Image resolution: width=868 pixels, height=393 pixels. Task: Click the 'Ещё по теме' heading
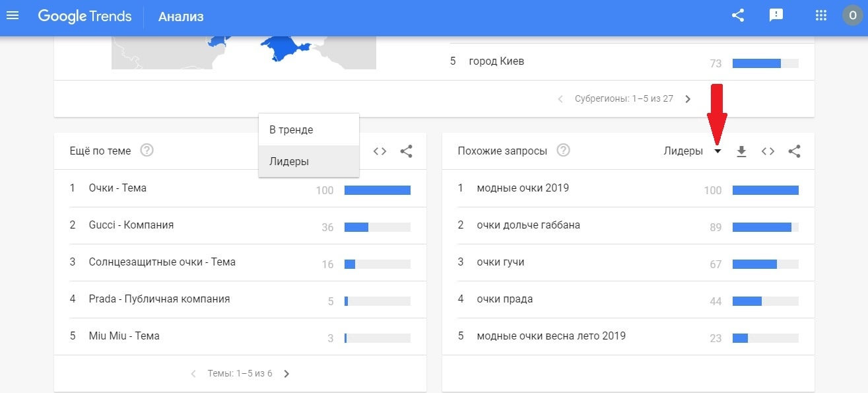point(100,151)
